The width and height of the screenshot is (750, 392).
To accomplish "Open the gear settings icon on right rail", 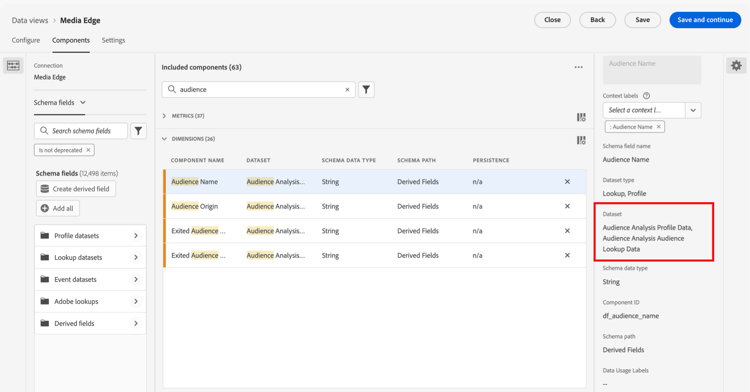I will (736, 65).
